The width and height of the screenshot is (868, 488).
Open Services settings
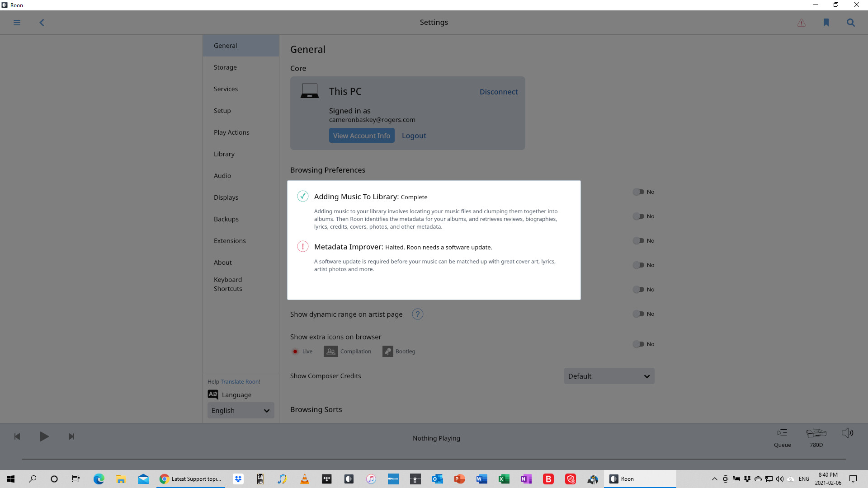[x=241, y=89]
